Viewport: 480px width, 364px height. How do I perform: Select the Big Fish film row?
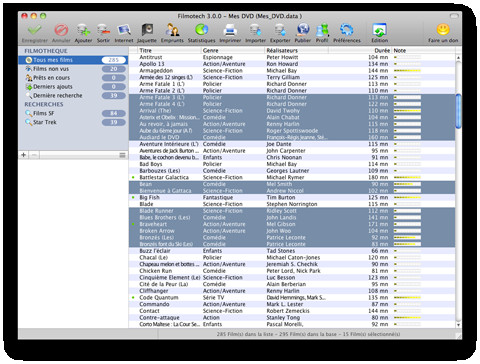coord(292,197)
